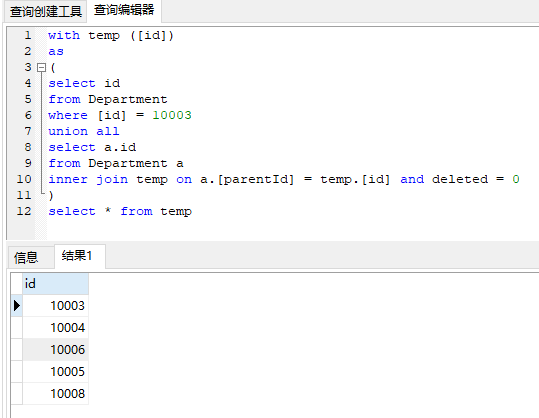This screenshot has width=539, height=418.
Task: Click the closing parenthesis on line 11
Action: tap(51, 195)
